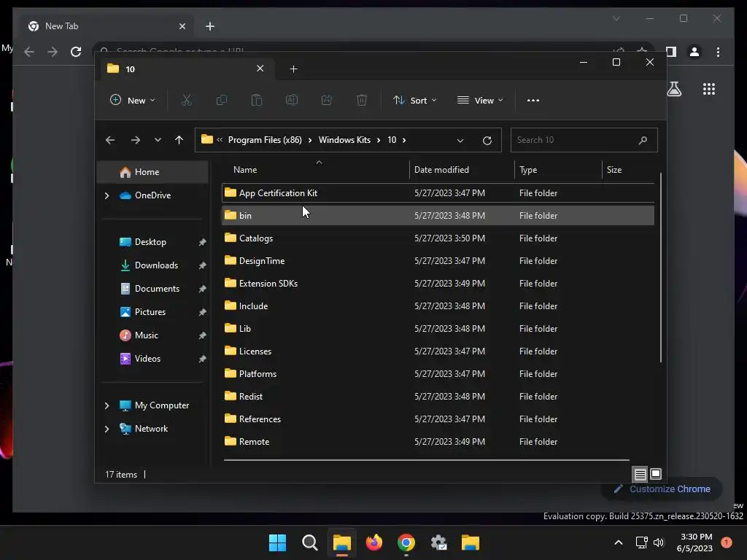Go forward in File Explorer navigation
The width and height of the screenshot is (747, 560).
(135, 140)
